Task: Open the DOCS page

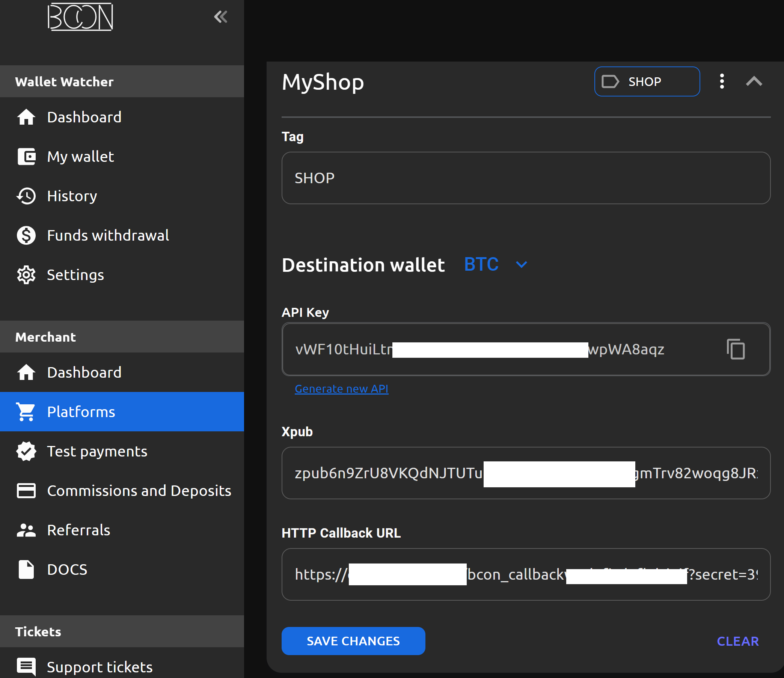Action: tap(67, 570)
